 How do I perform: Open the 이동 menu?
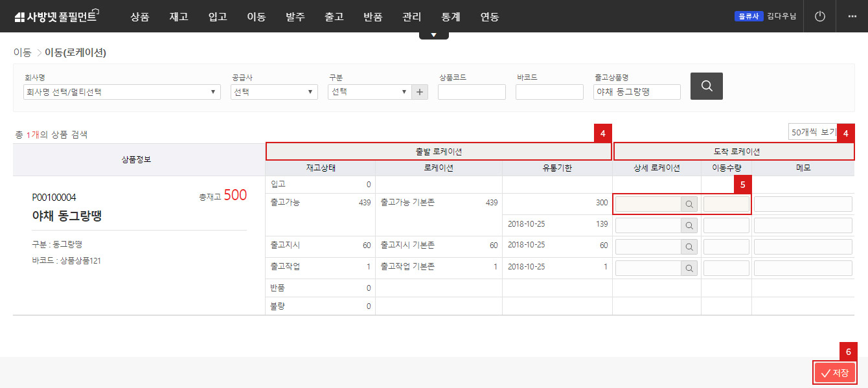coord(256,17)
